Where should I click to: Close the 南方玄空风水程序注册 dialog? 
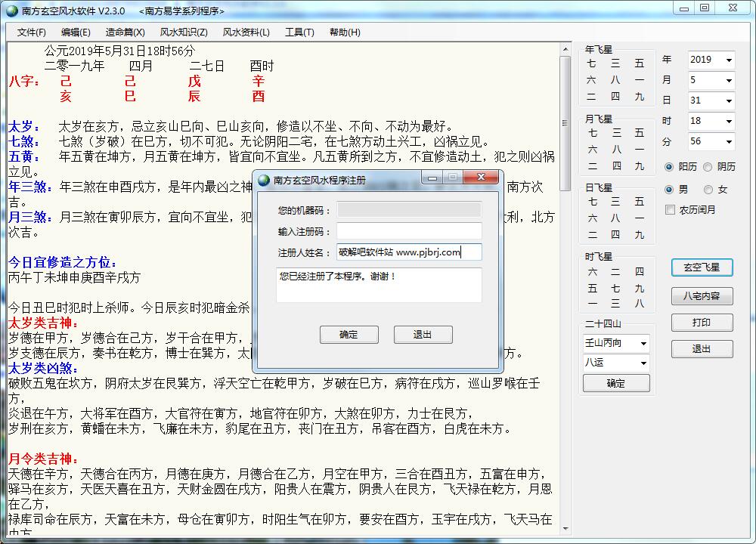coord(481,177)
